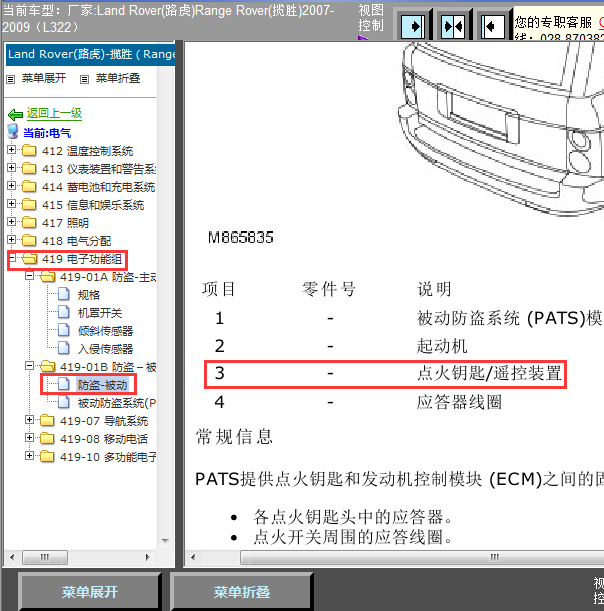
Task: Click the list icon beside top 菜单折叠
Action: click(84, 79)
